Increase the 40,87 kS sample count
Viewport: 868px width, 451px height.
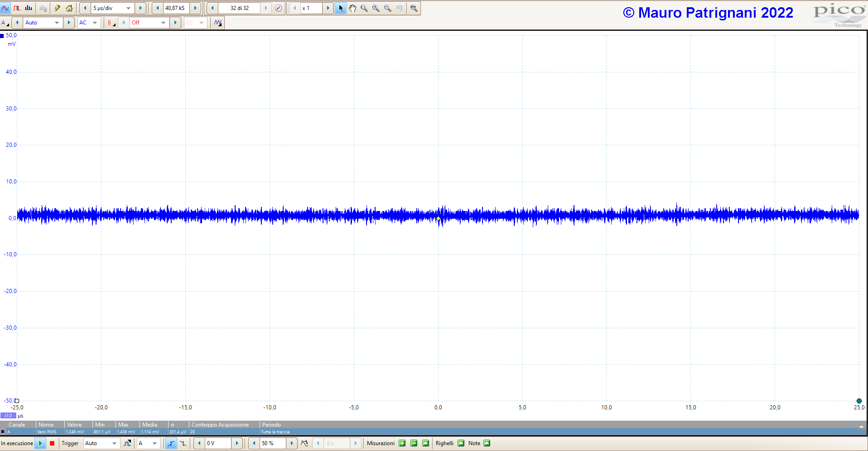195,8
